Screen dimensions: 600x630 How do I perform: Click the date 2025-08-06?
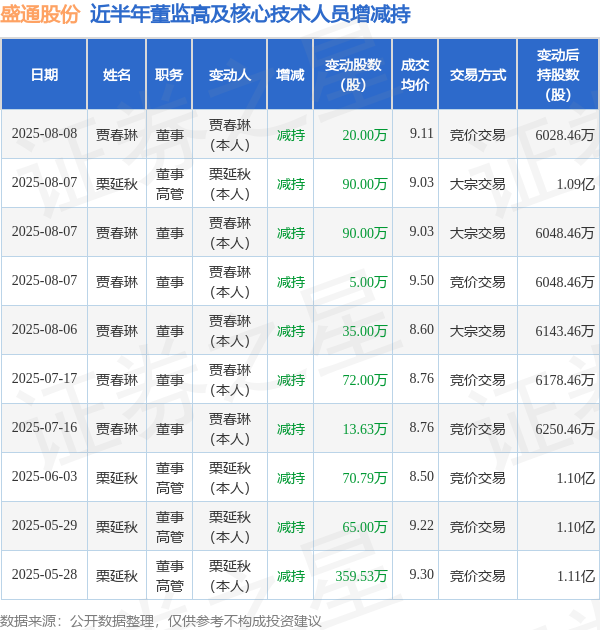(44, 329)
